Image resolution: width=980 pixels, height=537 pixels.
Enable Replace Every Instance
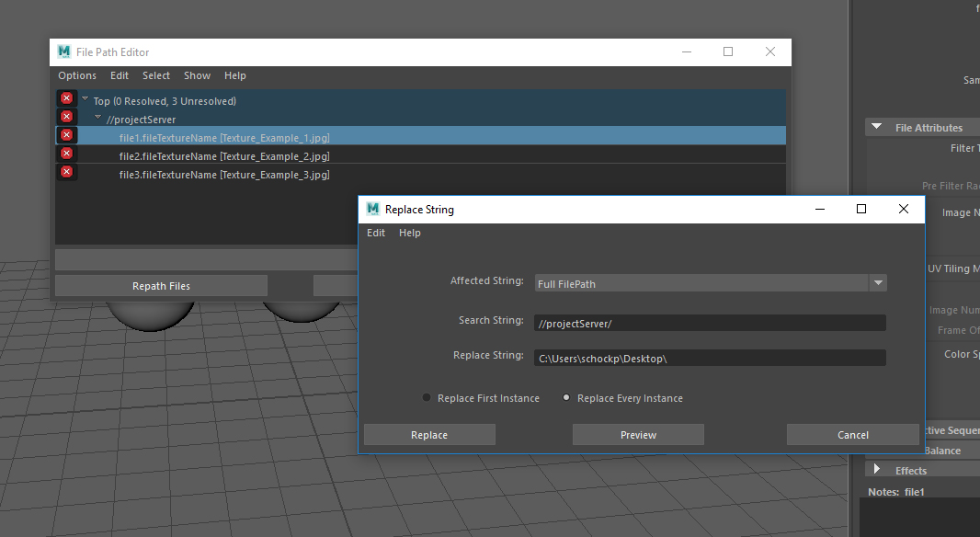[x=566, y=397]
